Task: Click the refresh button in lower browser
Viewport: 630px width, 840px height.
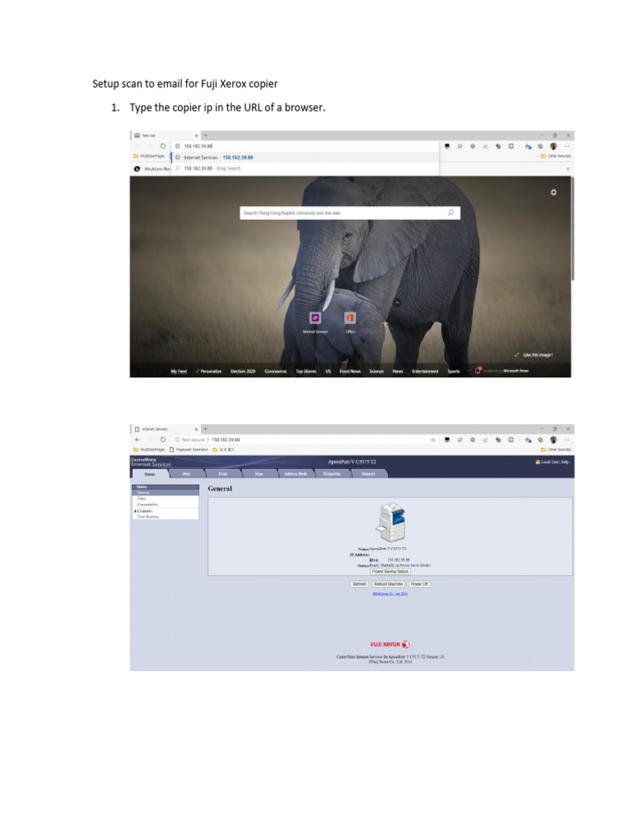Action: click(163, 440)
